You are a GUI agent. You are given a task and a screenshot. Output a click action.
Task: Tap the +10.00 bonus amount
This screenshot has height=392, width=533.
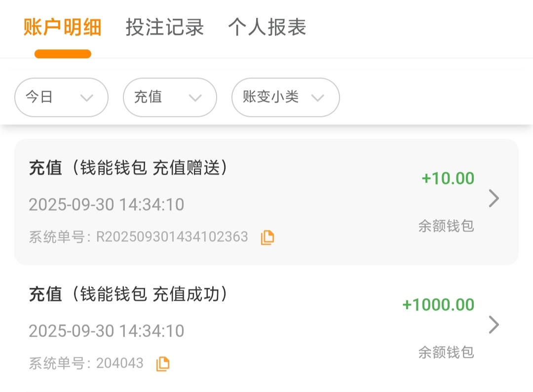click(x=448, y=178)
